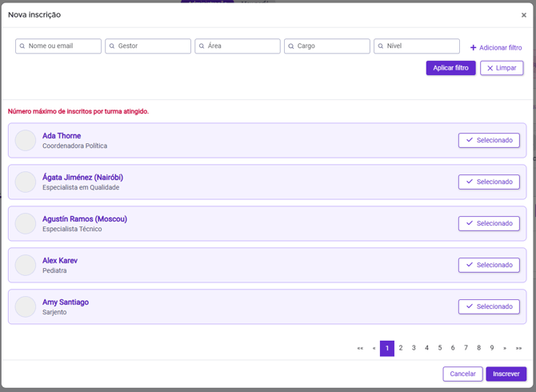The height and width of the screenshot is (392, 536).
Task: Jump to first page with « « icon
Action: click(360, 348)
